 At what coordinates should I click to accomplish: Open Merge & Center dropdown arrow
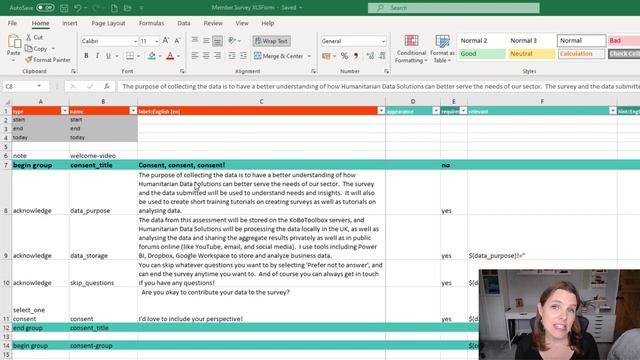pyautogui.click(x=309, y=56)
